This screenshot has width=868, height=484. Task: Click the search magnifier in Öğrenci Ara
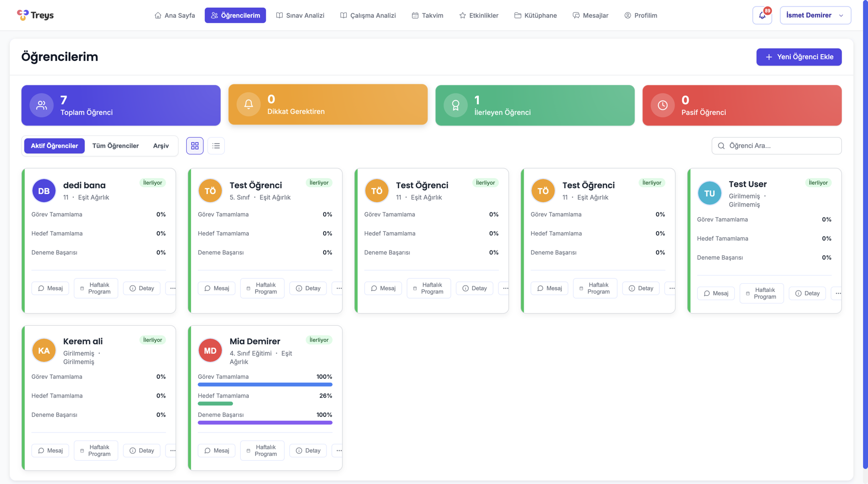(x=721, y=145)
